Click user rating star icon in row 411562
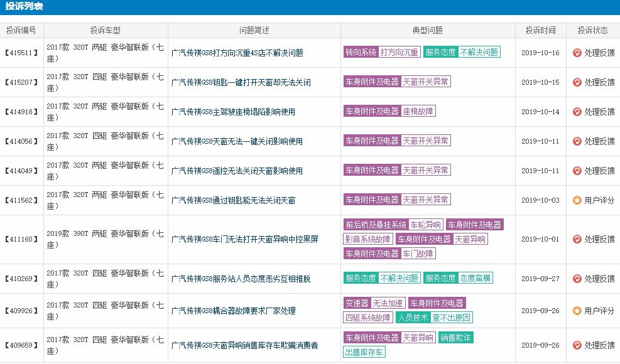Screen dimensions: 620x364 tap(577, 200)
